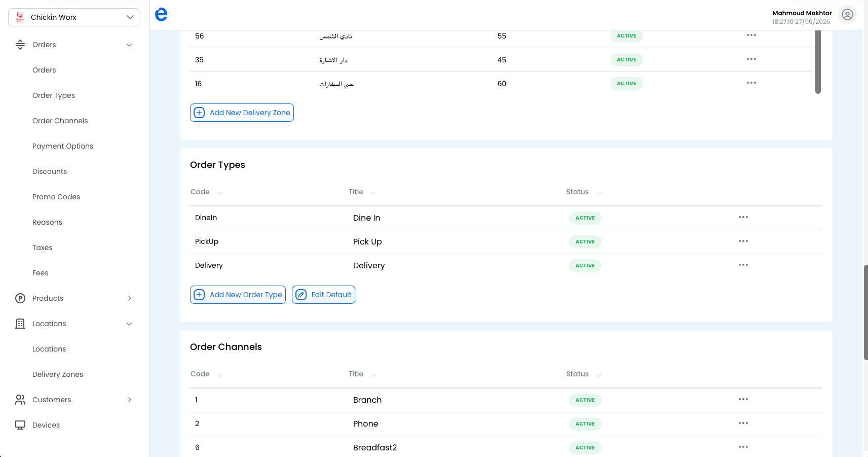This screenshot has height=457, width=868.
Task: Click ACTIVE status badge for Phone channel
Action: (585, 424)
